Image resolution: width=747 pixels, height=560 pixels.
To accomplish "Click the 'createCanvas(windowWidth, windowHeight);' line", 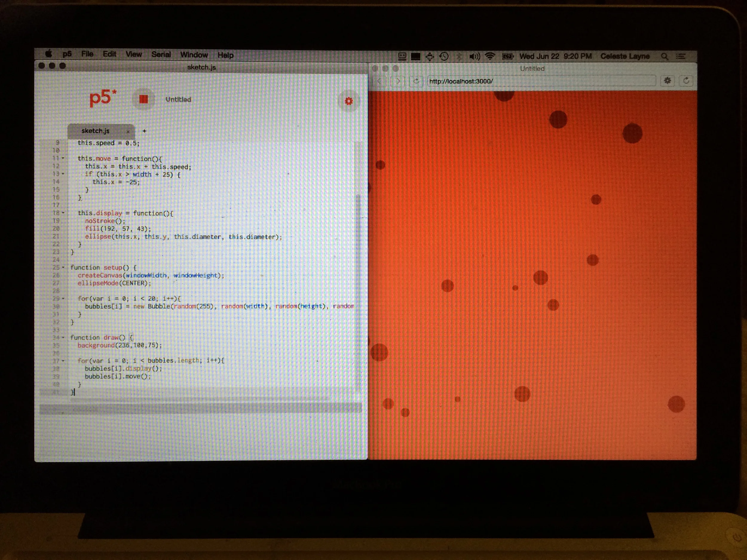I will point(151,275).
